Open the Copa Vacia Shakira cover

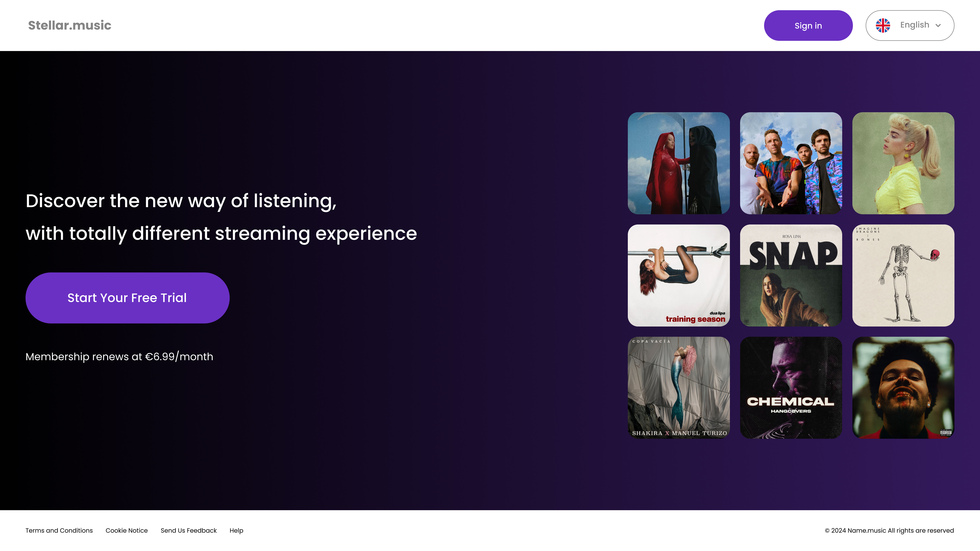[x=679, y=388]
